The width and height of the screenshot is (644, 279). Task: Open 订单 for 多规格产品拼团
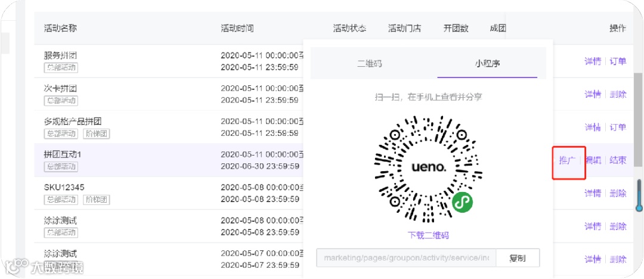(618, 127)
